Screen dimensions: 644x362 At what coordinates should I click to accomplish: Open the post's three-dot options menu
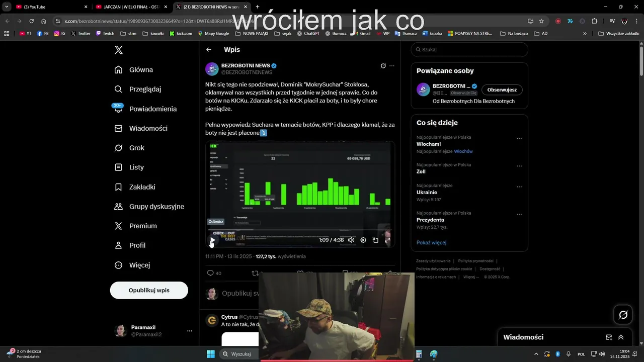[392, 66]
